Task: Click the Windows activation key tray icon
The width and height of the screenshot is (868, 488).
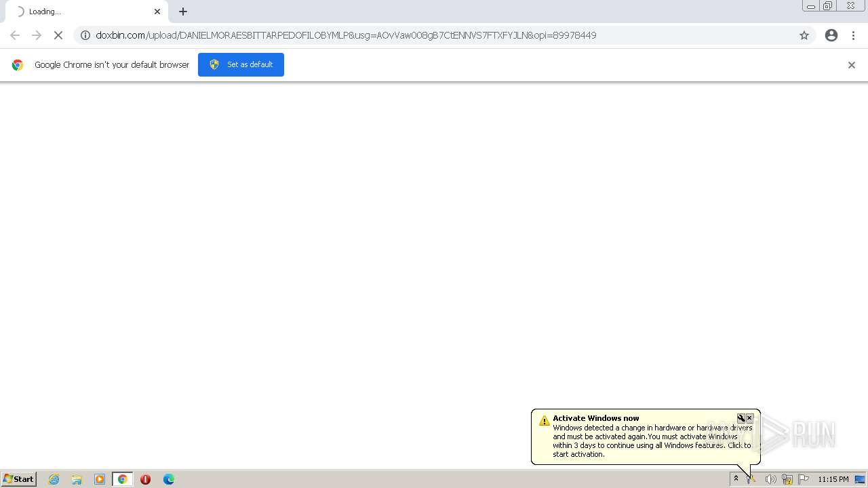Action: [x=751, y=479]
